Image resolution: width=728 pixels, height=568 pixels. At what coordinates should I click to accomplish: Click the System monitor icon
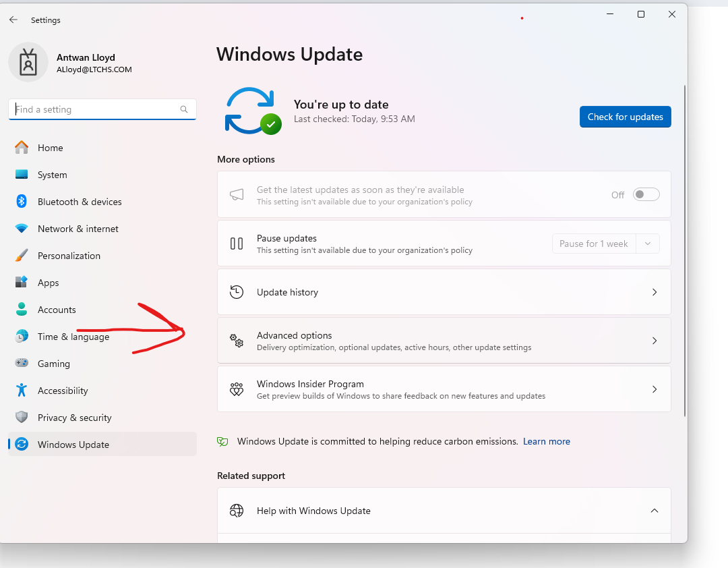tap(22, 174)
